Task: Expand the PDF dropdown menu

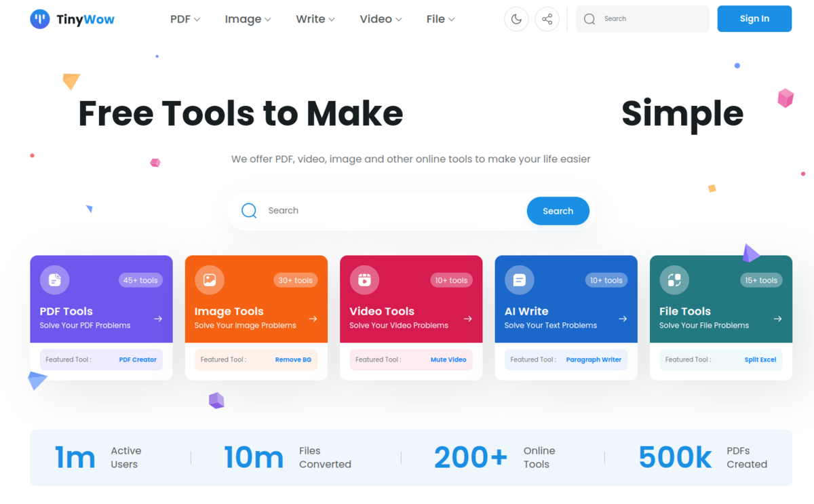Action: point(185,19)
